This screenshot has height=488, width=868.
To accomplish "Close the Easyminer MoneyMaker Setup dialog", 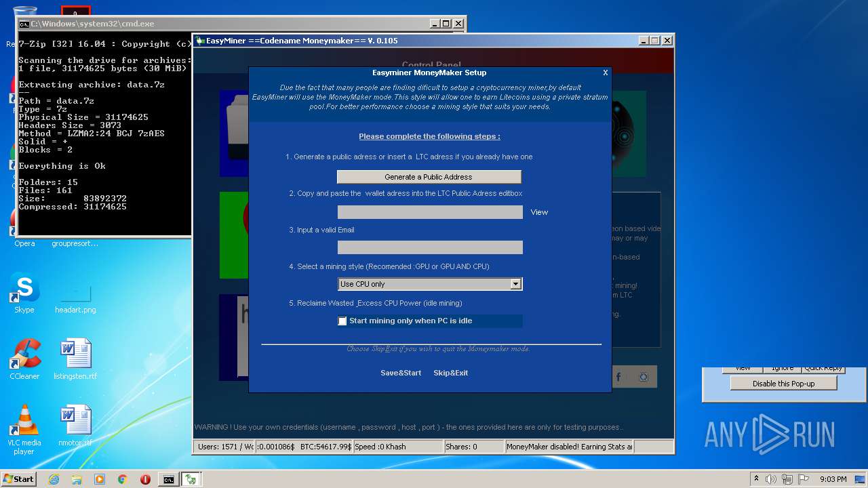I will click(606, 72).
